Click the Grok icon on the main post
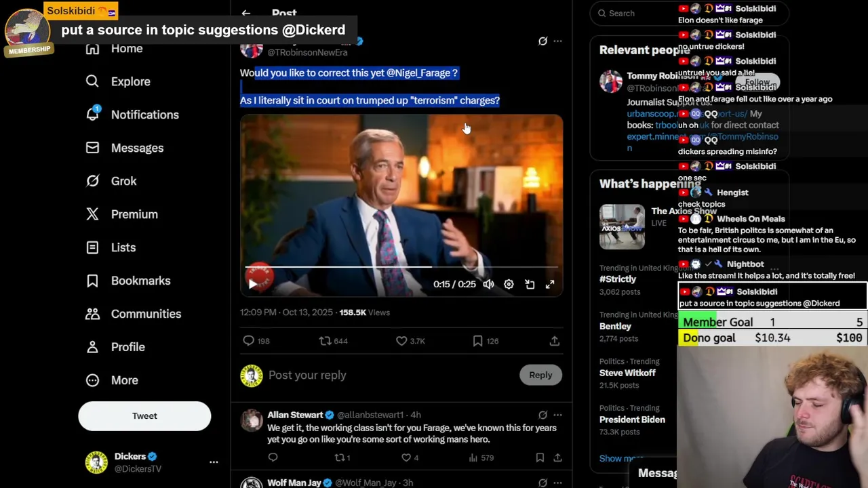Image resolution: width=868 pixels, height=488 pixels. [542, 41]
